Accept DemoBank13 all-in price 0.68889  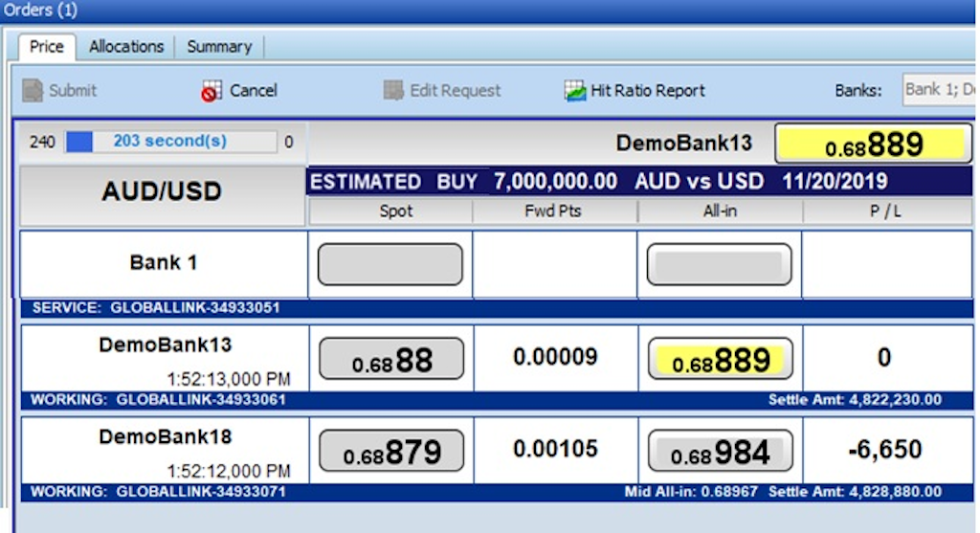point(720,360)
